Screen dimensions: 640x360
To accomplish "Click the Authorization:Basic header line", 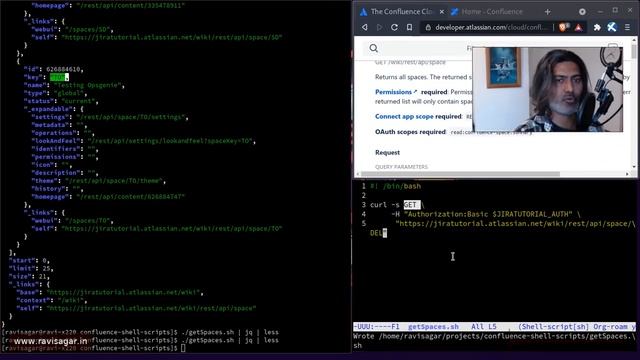I will tap(486, 214).
